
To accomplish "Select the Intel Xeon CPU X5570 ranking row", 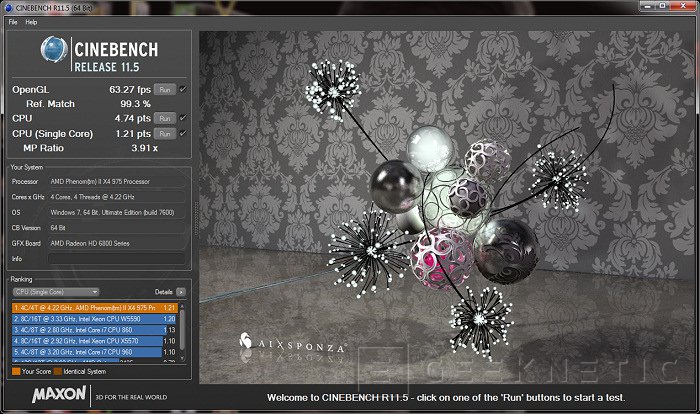I will (x=95, y=341).
